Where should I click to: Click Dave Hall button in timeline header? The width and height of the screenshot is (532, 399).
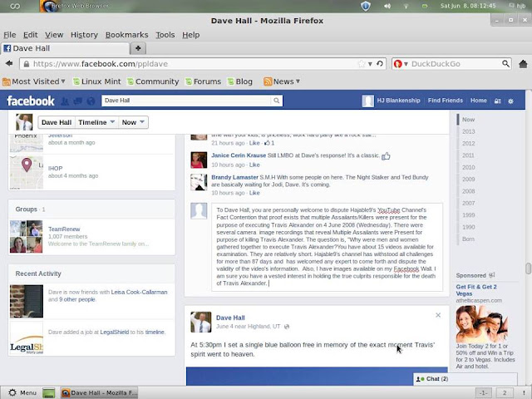point(57,122)
